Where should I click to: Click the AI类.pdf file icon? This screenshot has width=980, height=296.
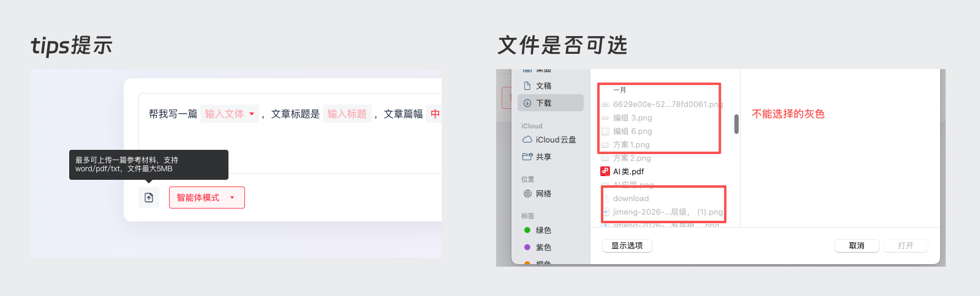(605, 171)
